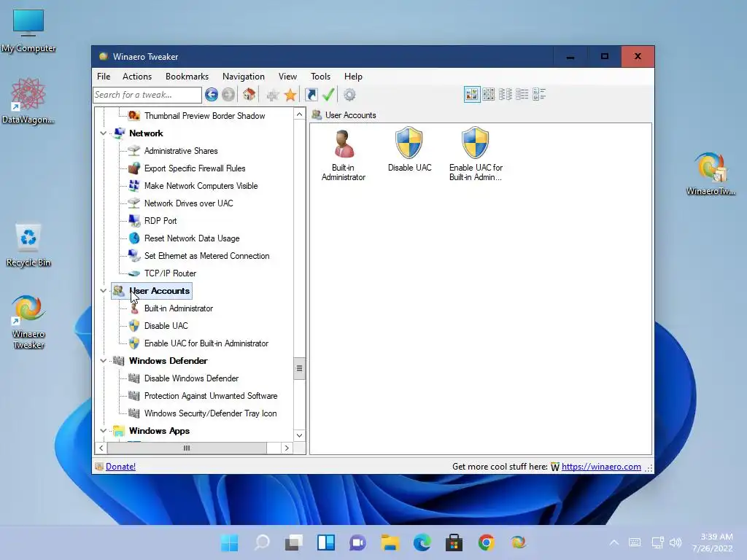Select Network Drives over UAC item
The image size is (747, 560).
coord(188,203)
